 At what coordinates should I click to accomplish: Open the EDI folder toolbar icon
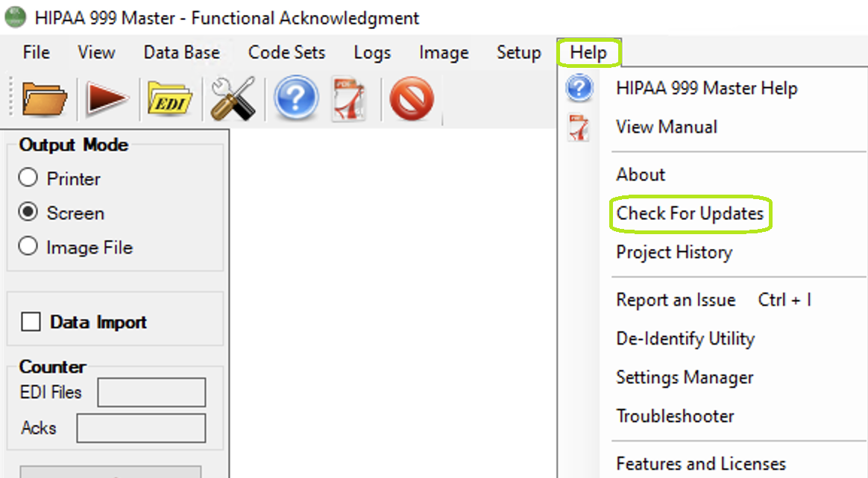(x=169, y=98)
